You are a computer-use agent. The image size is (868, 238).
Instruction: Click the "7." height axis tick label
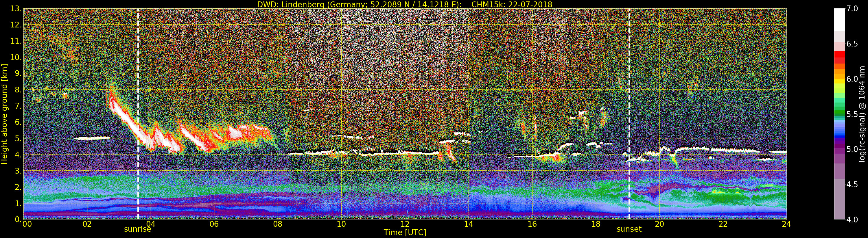(x=18, y=106)
